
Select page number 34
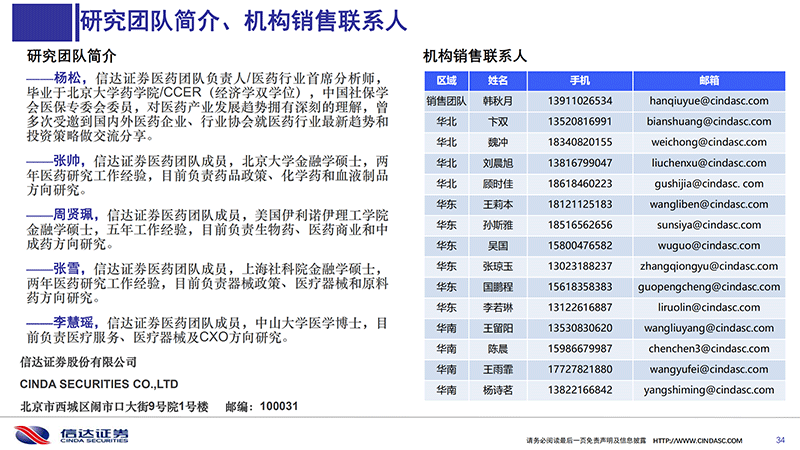[x=780, y=440]
